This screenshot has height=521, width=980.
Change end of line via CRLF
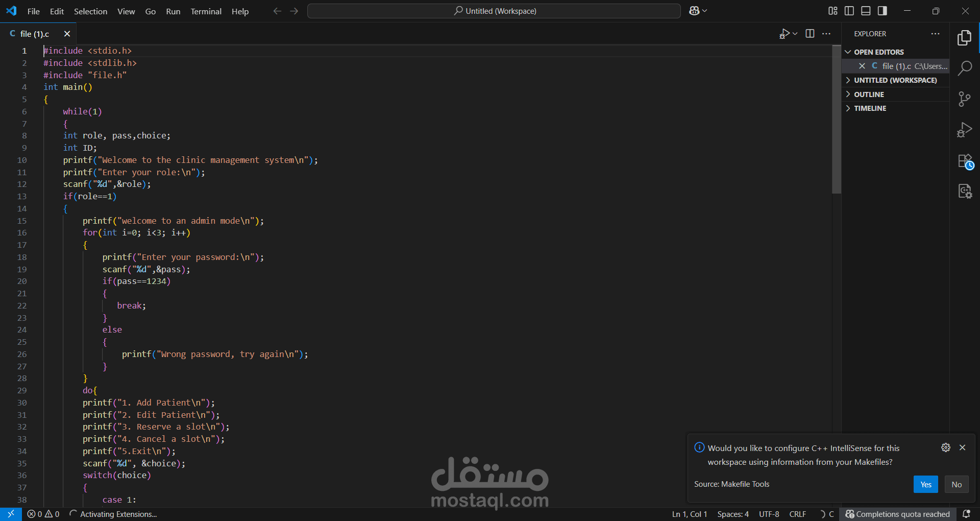pos(798,514)
